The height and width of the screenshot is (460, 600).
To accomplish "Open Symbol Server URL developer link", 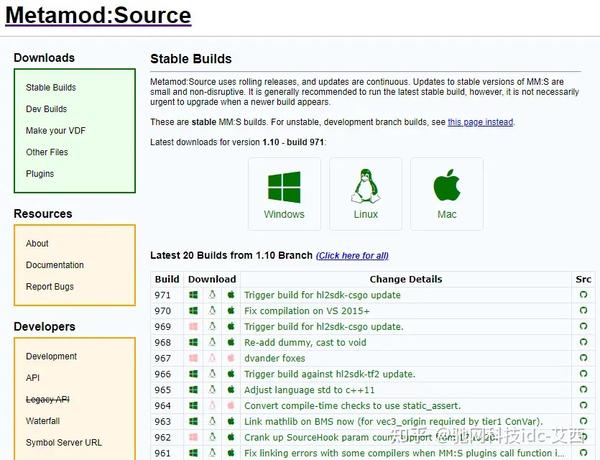I will click(64, 443).
